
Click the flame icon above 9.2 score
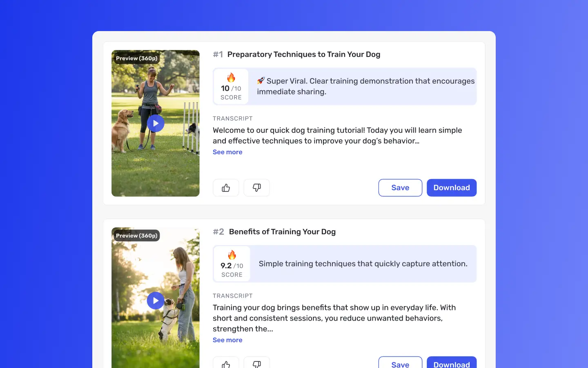tap(232, 255)
